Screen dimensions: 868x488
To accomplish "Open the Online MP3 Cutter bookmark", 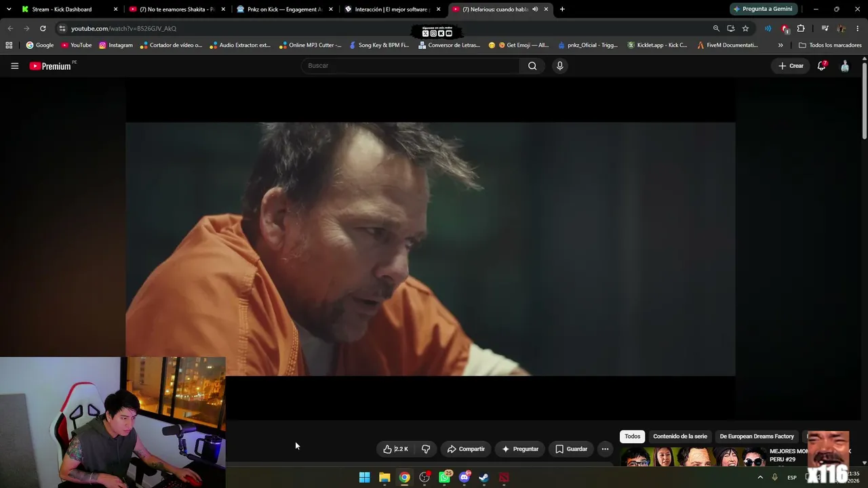I will tap(311, 45).
